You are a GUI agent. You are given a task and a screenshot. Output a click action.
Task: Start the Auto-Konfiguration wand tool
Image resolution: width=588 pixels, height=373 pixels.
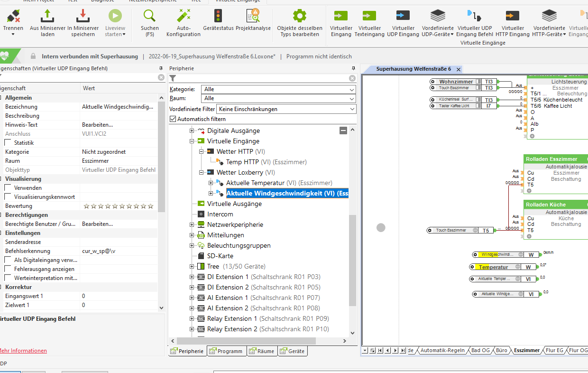183,17
